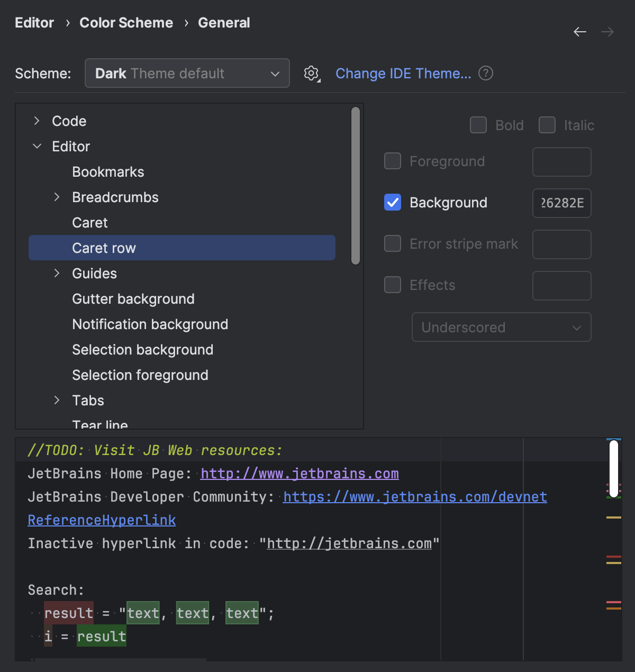Edit the 26282E background color value
The image size is (635, 672).
tap(561, 203)
